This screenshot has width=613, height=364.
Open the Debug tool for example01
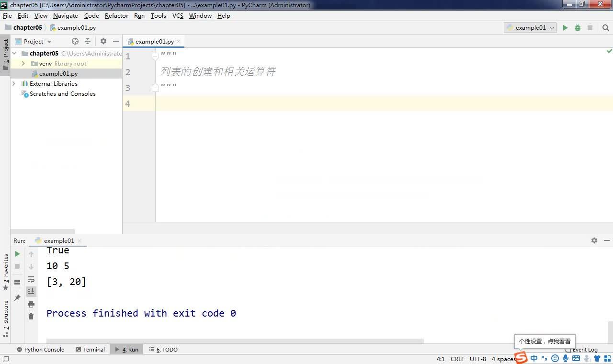click(577, 28)
